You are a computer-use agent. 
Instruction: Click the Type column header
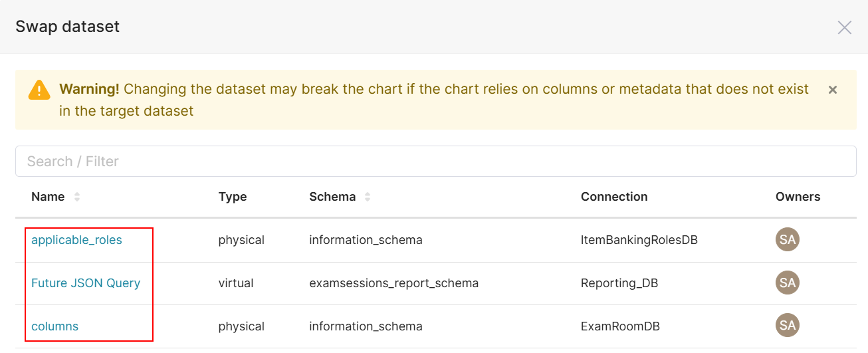tap(232, 197)
